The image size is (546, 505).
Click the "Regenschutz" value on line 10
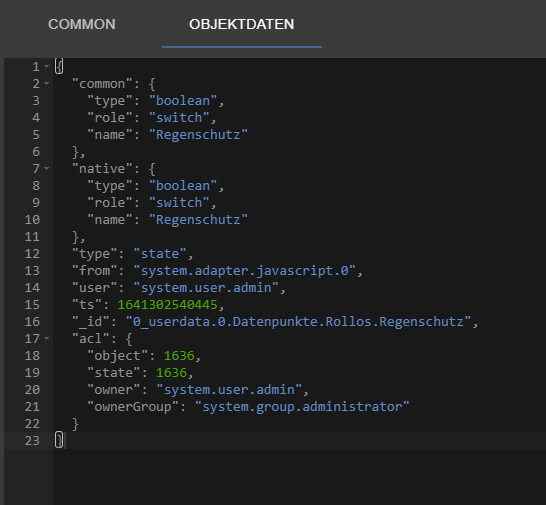(x=198, y=220)
